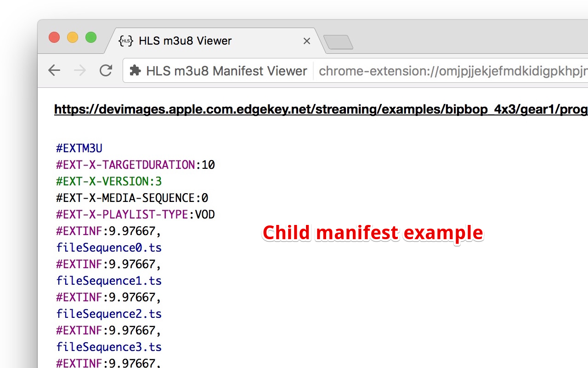
Task: Open the devimages.apple.com manifest URL link
Action: click(321, 109)
